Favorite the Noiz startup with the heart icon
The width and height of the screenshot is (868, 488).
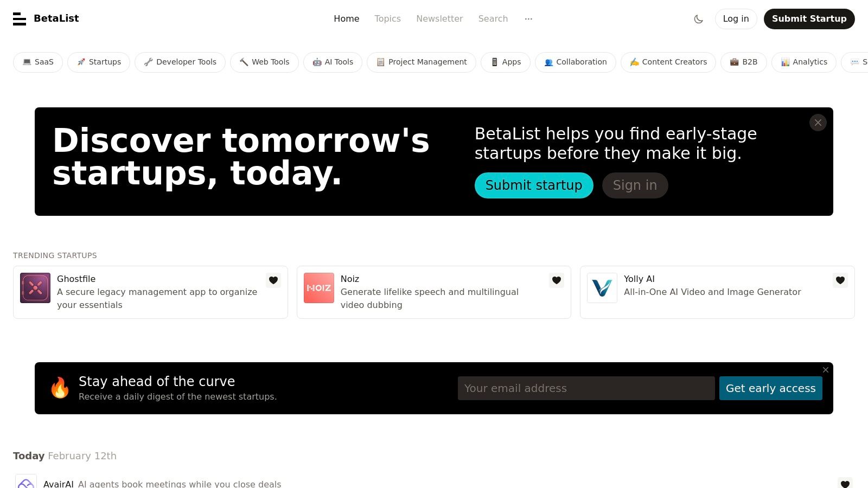coord(557,280)
